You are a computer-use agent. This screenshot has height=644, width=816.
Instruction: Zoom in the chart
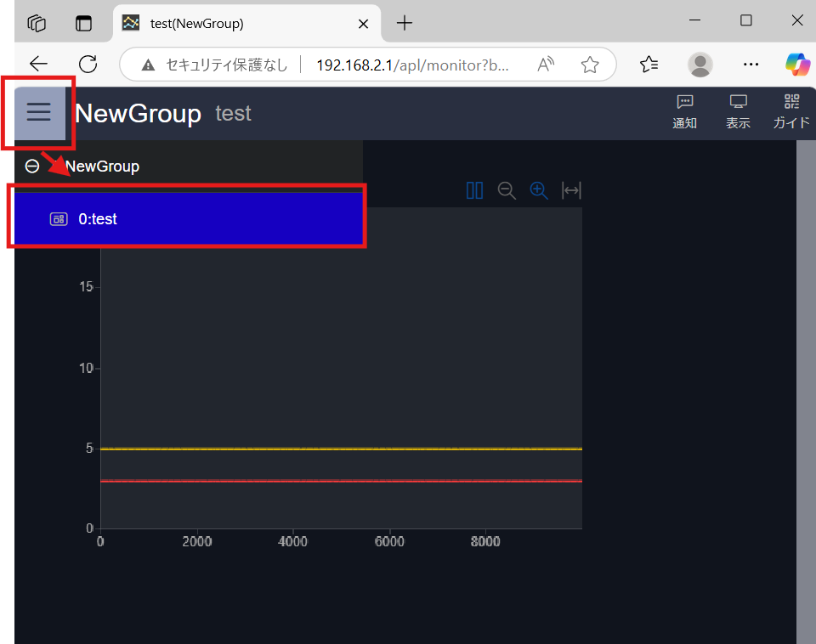point(539,190)
